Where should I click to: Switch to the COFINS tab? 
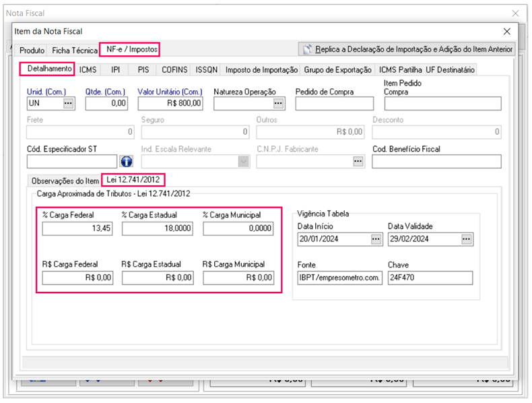coord(175,69)
